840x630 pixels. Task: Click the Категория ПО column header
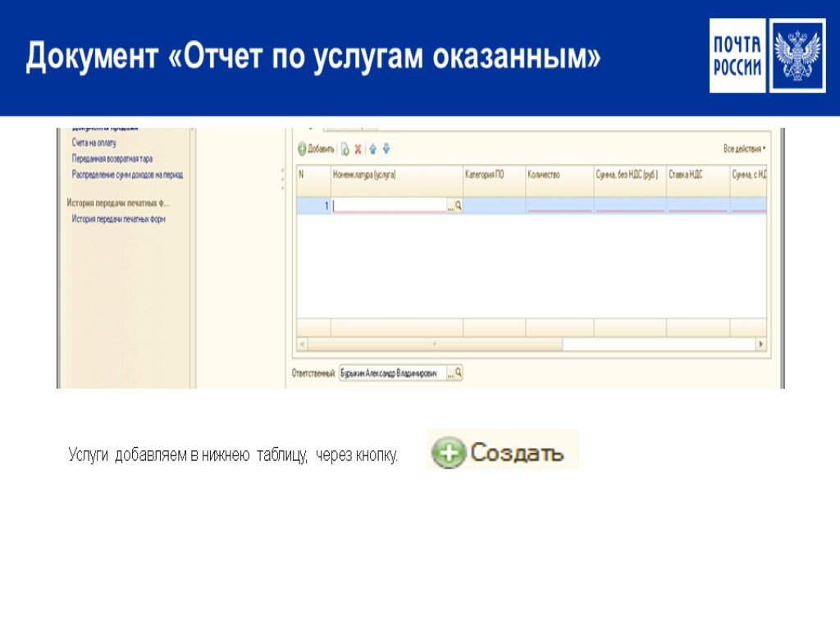coord(494,181)
